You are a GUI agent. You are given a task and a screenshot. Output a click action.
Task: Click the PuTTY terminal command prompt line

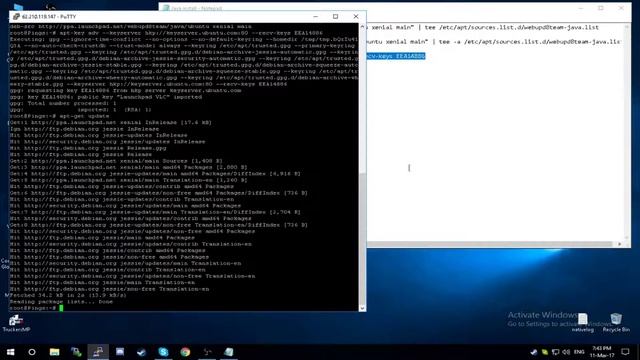tap(36, 308)
